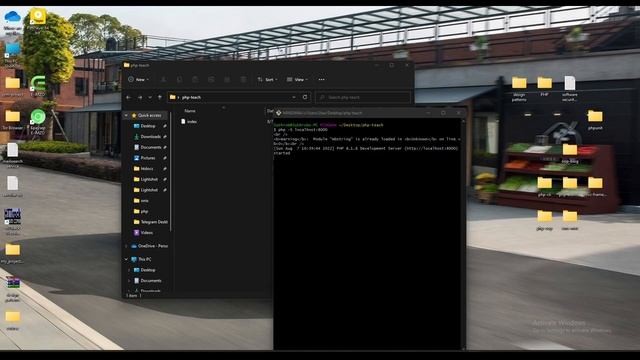Select the Tor Browser desktop folder

[x=12, y=120]
